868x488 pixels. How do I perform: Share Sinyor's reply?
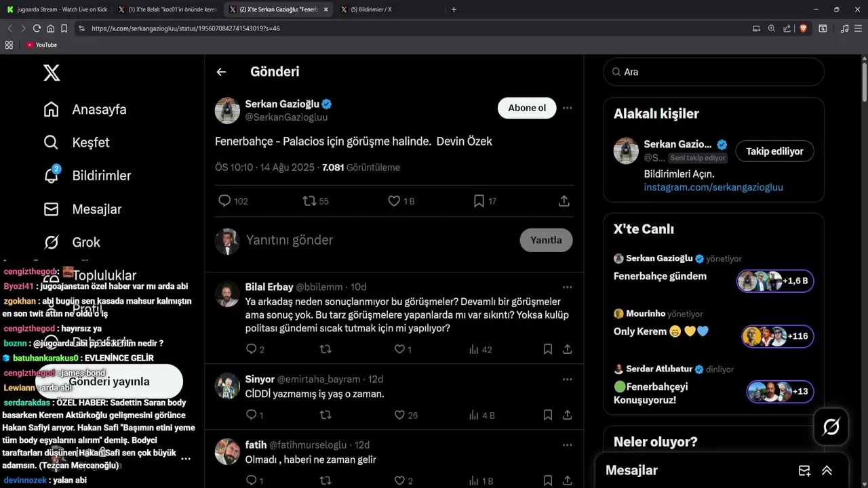(568, 415)
